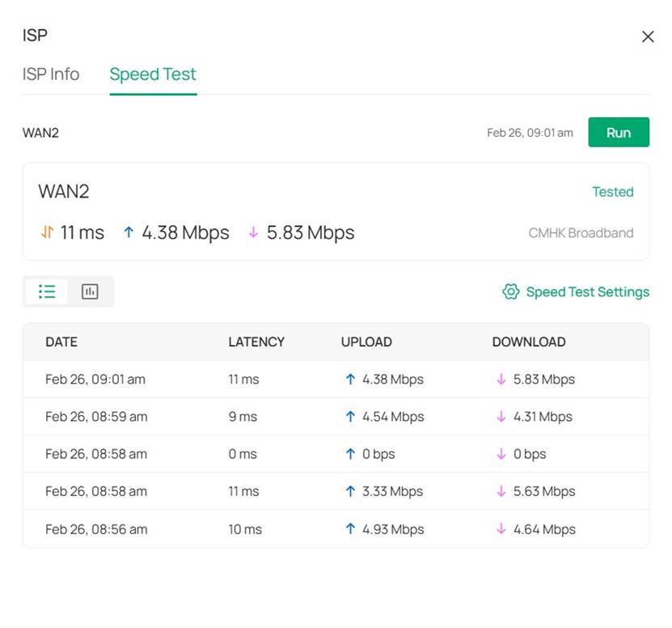Viewport: 672px width, 628px height.
Task: Click the orange latency arrows icon beside 11 ms
Action: [46, 232]
